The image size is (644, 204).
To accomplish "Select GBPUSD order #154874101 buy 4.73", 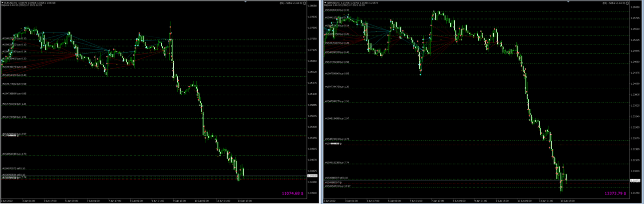I will (x=337, y=139).
